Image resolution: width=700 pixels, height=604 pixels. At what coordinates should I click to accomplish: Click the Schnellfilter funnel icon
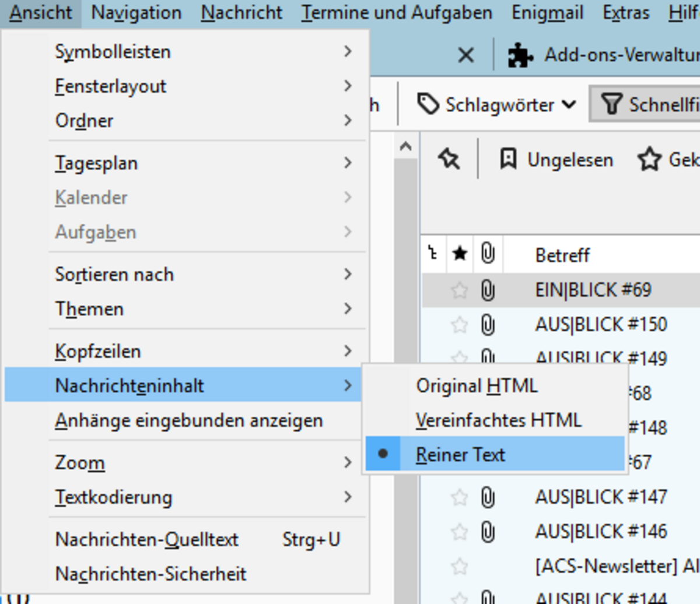point(611,105)
